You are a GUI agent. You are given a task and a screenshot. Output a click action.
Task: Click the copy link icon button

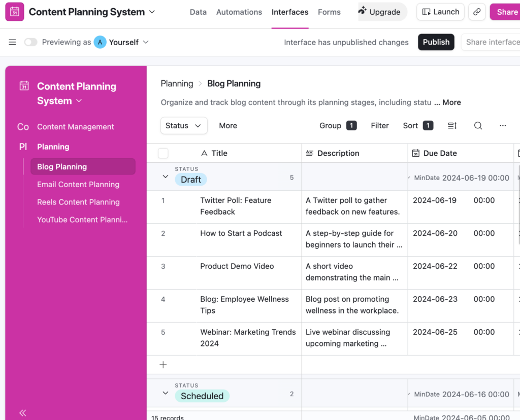click(x=476, y=12)
